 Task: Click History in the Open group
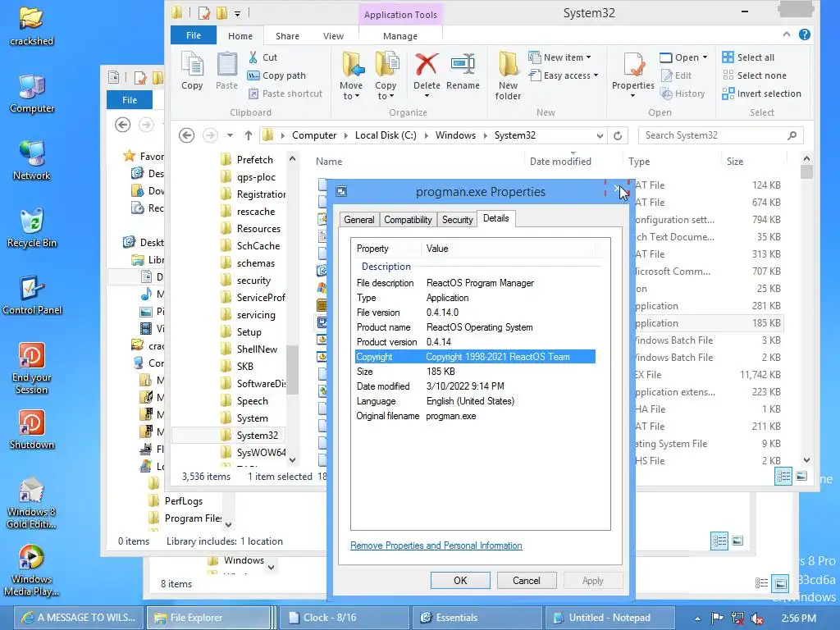pyautogui.click(x=682, y=94)
